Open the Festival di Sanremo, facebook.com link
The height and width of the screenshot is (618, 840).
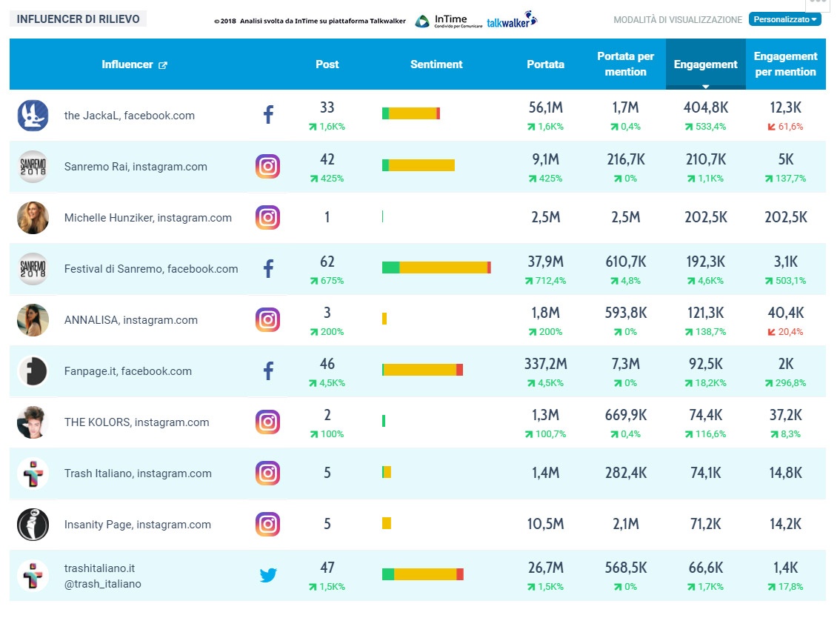(x=151, y=268)
